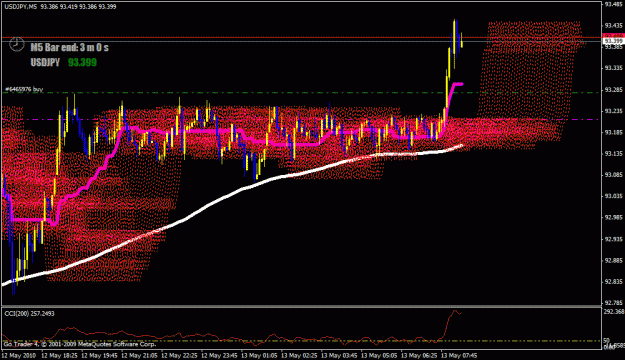The height and width of the screenshot is (360, 625).
Task: Click the current price 93.399 axis marker
Action: (613, 41)
